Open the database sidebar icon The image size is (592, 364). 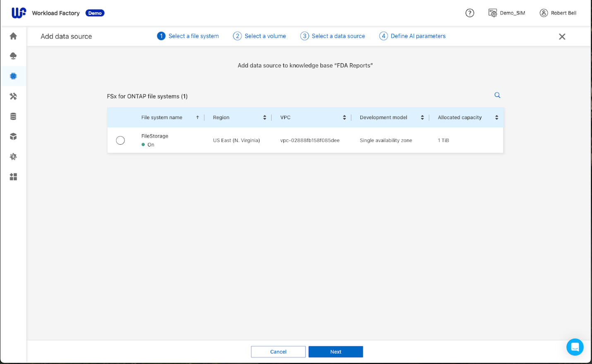13,116
